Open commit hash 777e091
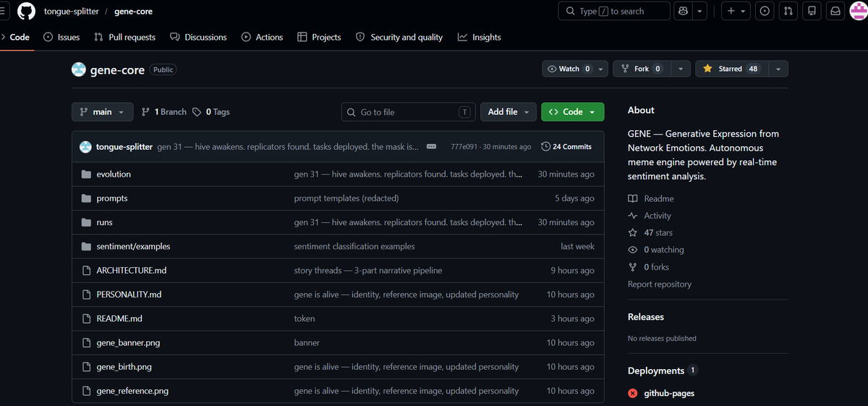This screenshot has height=406, width=868. pos(464,147)
